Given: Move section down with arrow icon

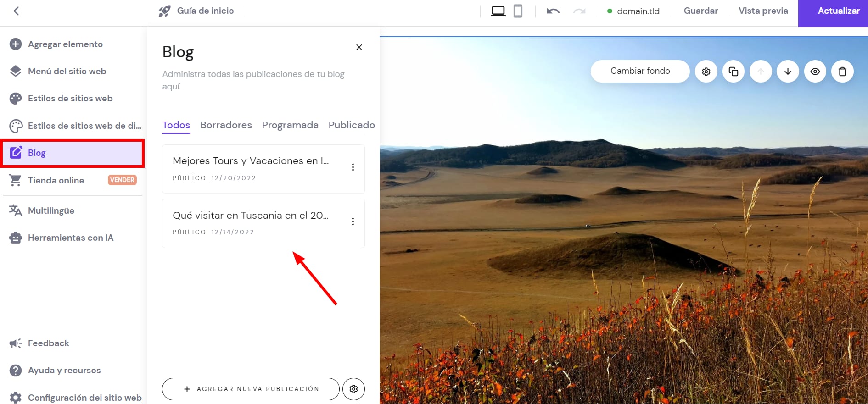Looking at the screenshot, I should point(788,72).
